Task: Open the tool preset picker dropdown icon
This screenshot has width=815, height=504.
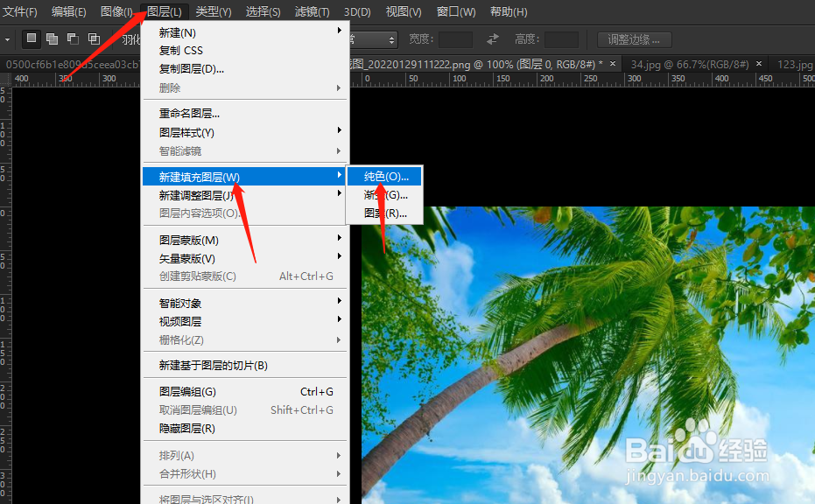Action: point(8,39)
